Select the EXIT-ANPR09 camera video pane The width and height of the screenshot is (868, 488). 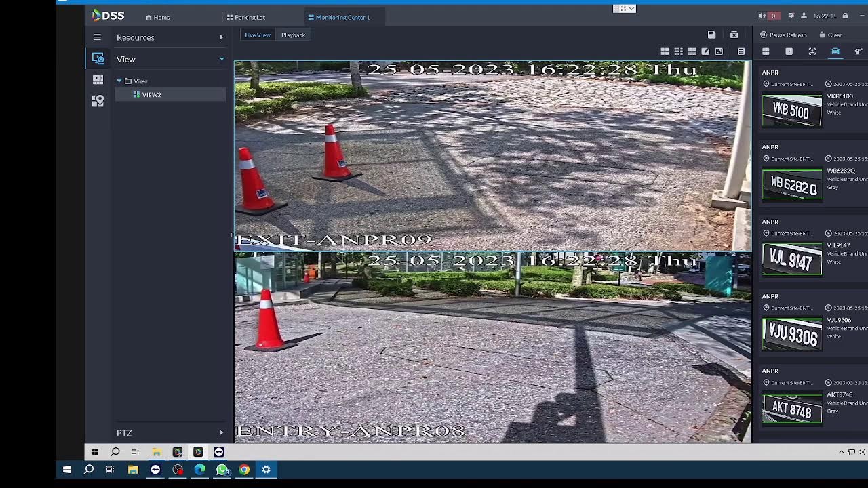(x=493, y=156)
